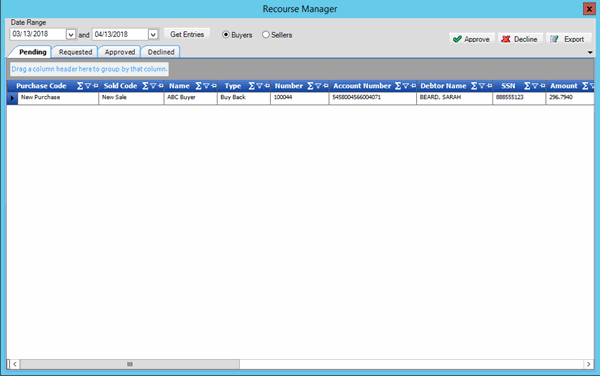Open filter funnel on Purchase Code column
The width and height of the screenshot is (600, 376).
click(x=88, y=86)
